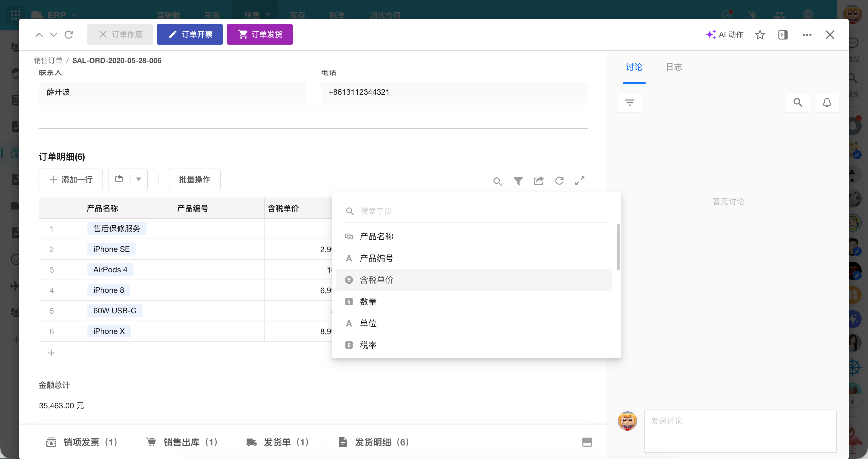Click the 电话 field value
Viewport: 868px width, 459px height.
tap(454, 92)
